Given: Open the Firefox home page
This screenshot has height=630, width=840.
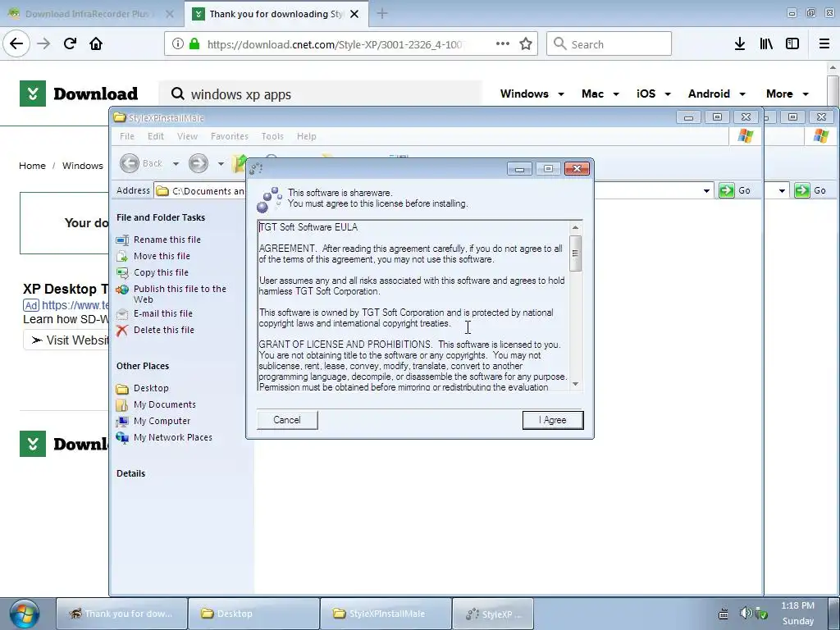Looking at the screenshot, I should pyautogui.click(x=96, y=43).
